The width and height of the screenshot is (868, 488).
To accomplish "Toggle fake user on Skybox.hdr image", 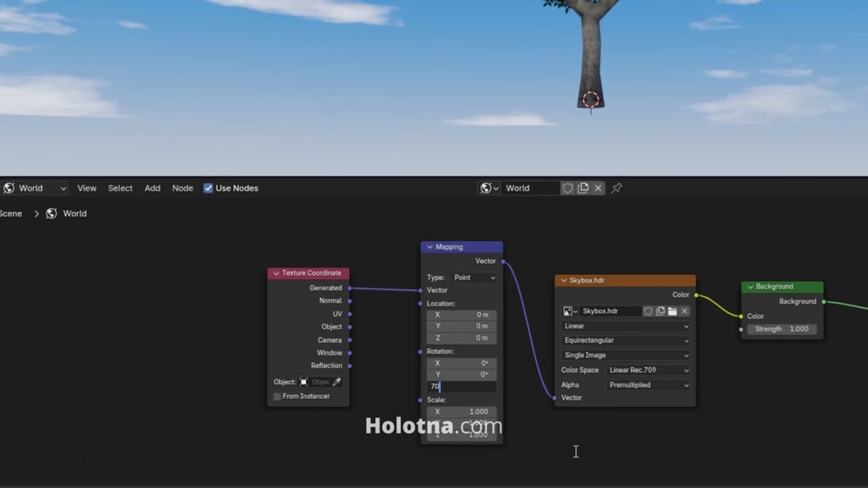I will (x=648, y=311).
